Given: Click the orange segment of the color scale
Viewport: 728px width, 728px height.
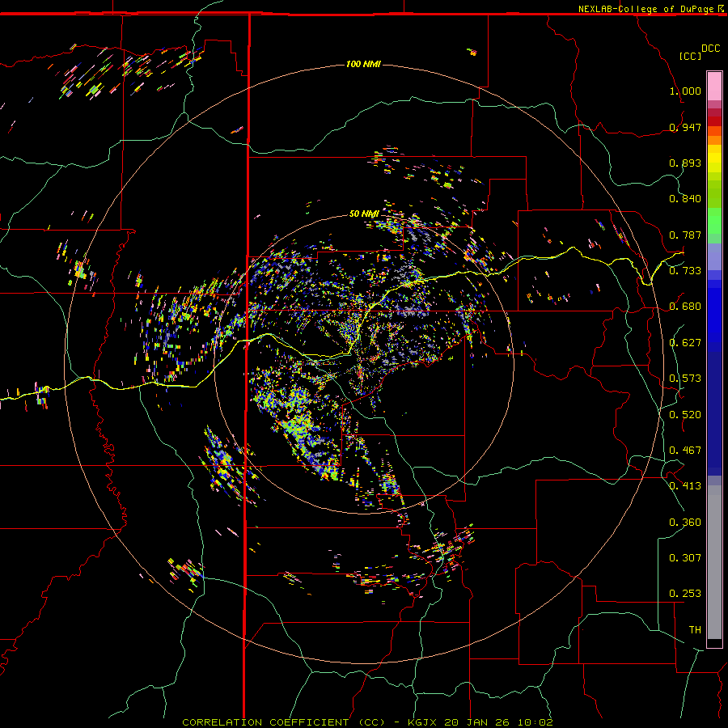Looking at the screenshot, I should (x=714, y=140).
